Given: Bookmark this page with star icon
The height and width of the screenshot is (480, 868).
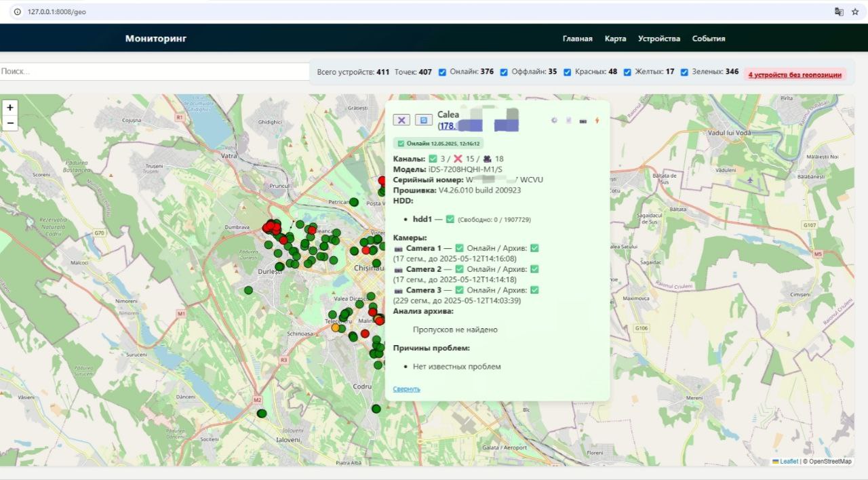Looking at the screenshot, I should point(855,12).
